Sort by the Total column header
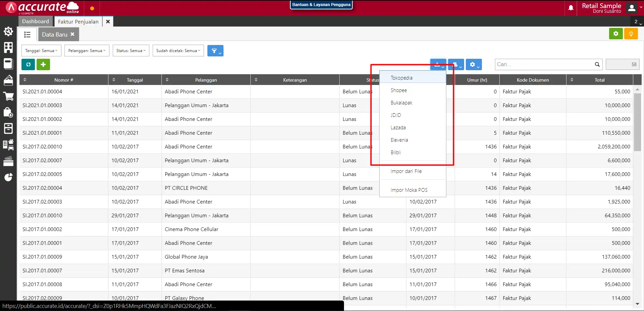This screenshot has width=644, height=311. (599, 80)
